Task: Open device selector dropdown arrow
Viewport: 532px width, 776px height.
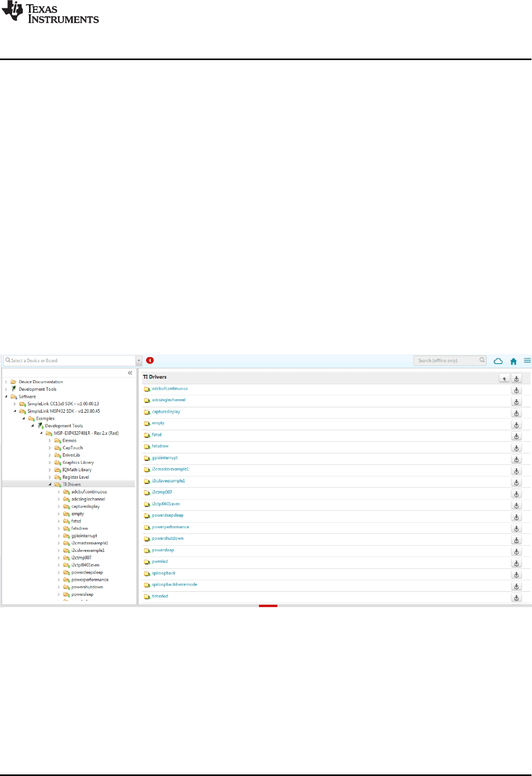Action: pyautogui.click(x=139, y=361)
